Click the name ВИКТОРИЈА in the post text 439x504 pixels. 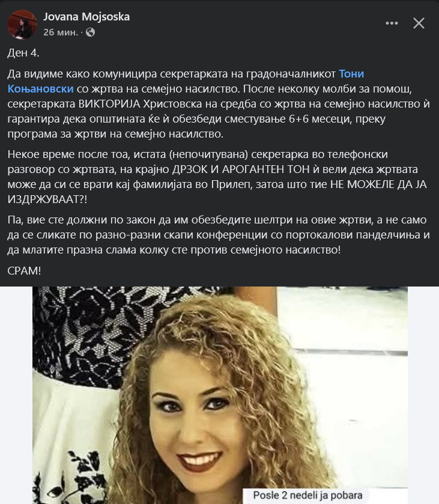pyautogui.click(x=109, y=104)
